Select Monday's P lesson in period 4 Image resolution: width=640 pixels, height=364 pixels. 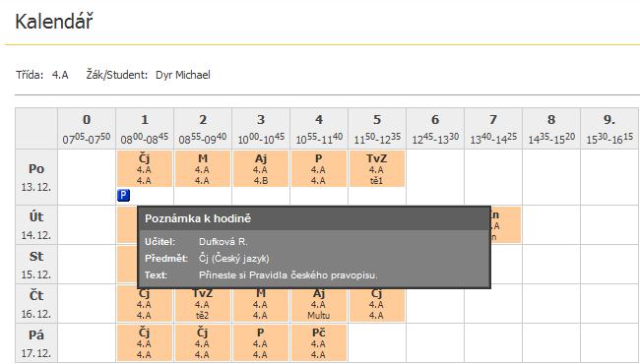click(318, 169)
